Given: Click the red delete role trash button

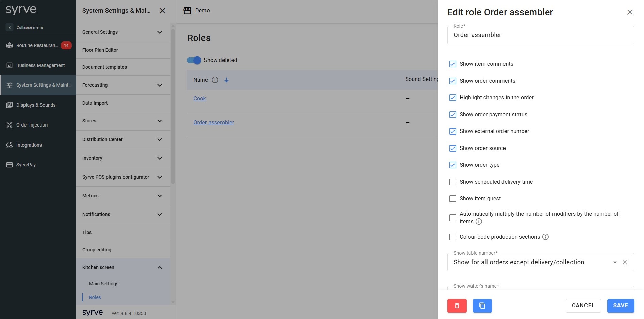Looking at the screenshot, I should pyautogui.click(x=457, y=306).
